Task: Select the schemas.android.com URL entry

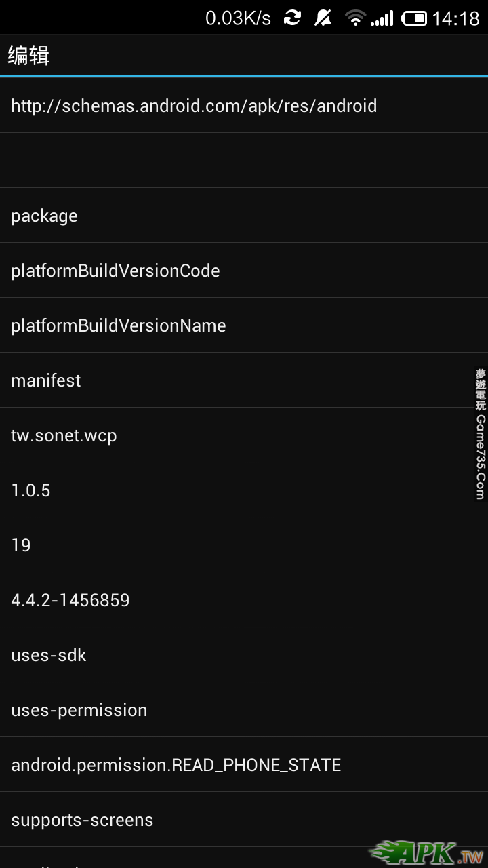Action: click(x=194, y=106)
